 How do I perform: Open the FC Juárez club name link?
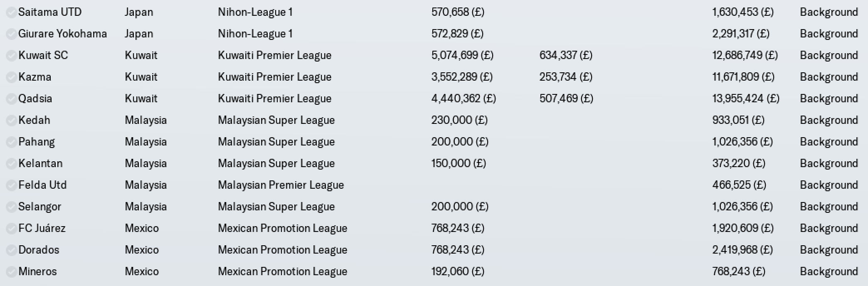(42, 228)
